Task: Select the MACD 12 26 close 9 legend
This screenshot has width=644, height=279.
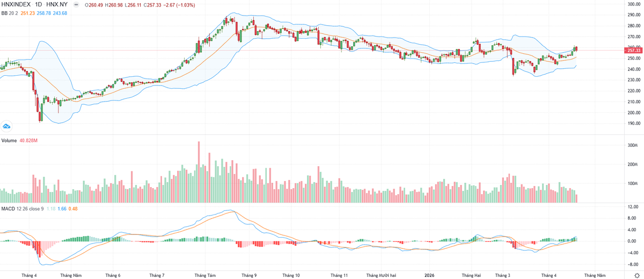Action: point(22,208)
